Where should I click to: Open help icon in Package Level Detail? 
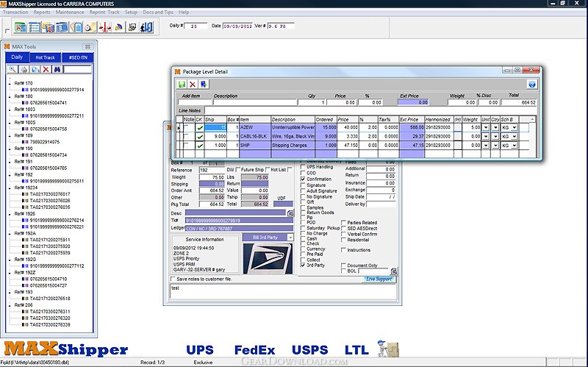[x=531, y=84]
